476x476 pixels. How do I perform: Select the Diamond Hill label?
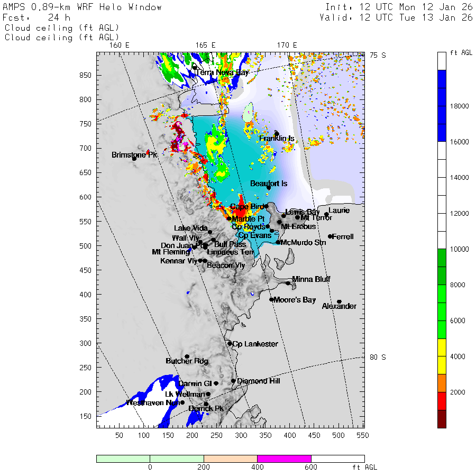(258, 381)
